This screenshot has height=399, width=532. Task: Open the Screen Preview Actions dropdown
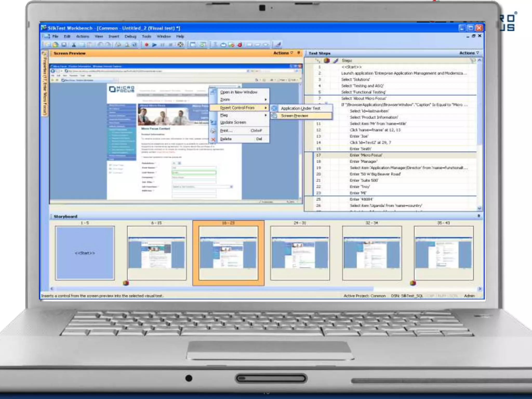[x=283, y=53]
